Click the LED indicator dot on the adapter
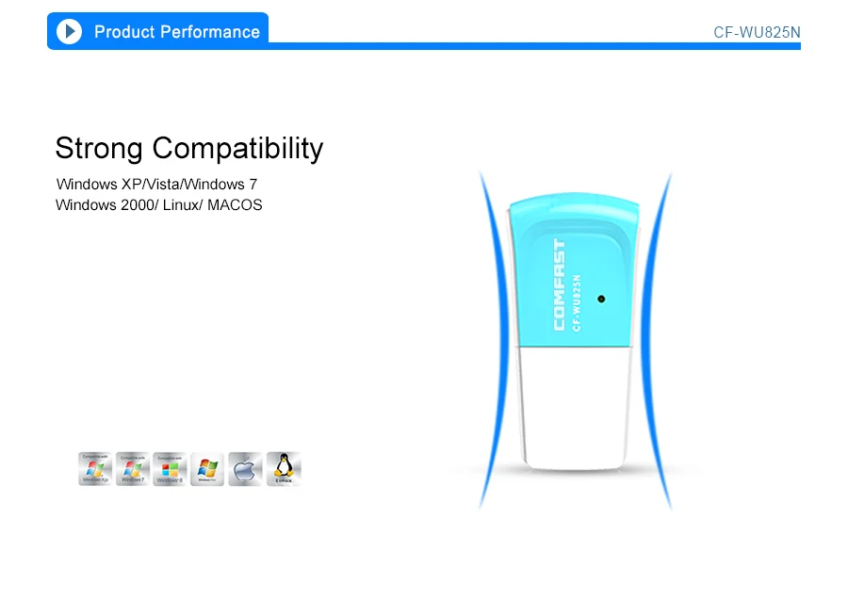The height and width of the screenshot is (616, 848). pyautogui.click(x=601, y=299)
